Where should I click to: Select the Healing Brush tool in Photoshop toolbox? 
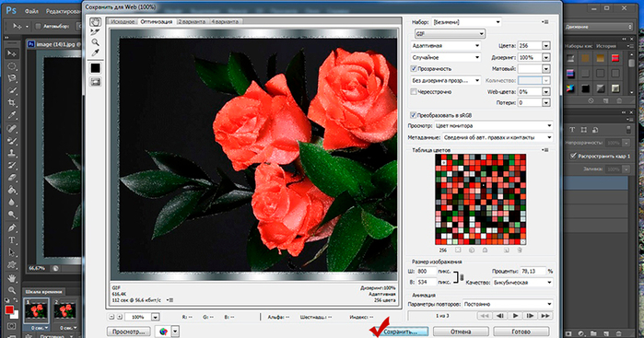[x=11, y=128]
